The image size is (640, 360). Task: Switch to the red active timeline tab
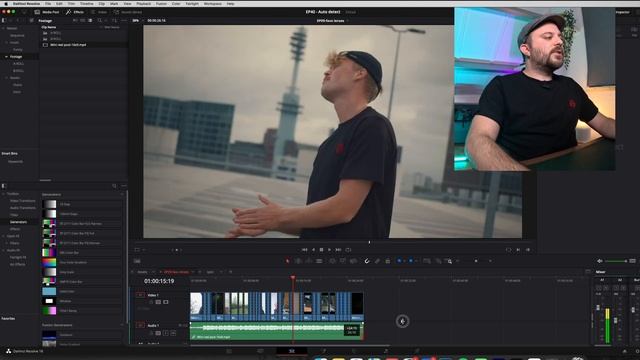point(176,272)
